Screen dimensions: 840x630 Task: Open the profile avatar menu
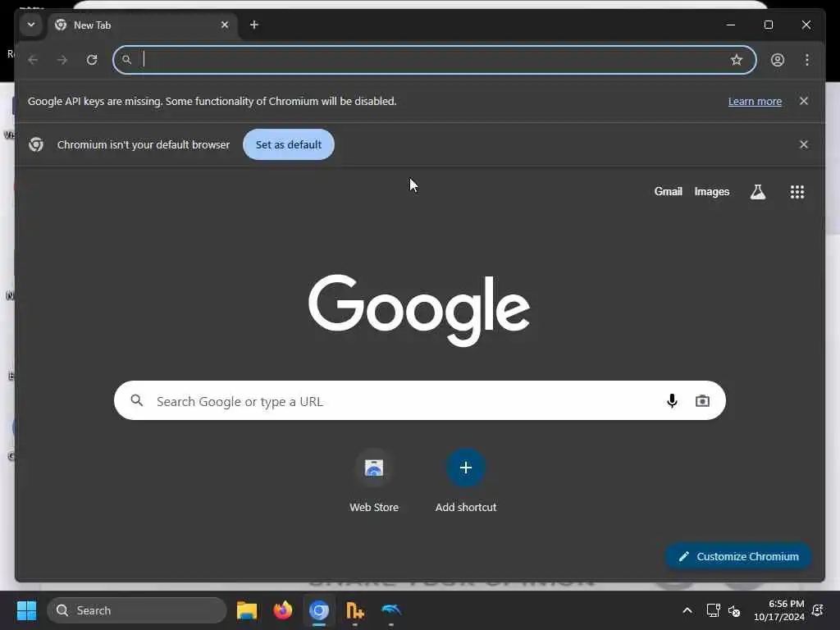[778, 60]
